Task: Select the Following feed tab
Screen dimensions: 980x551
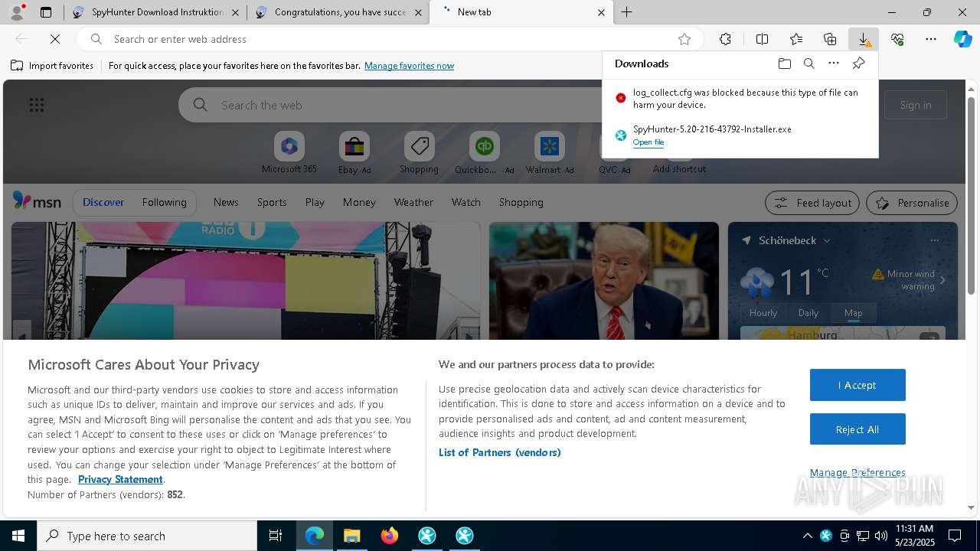Action: pyautogui.click(x=164, y=202)
